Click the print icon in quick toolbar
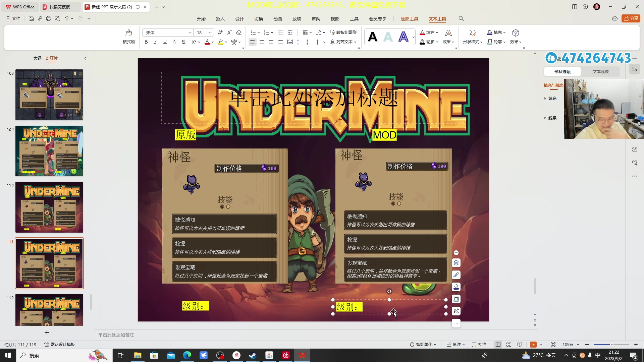Screen dimensions: 644x362 pos(49,18)
